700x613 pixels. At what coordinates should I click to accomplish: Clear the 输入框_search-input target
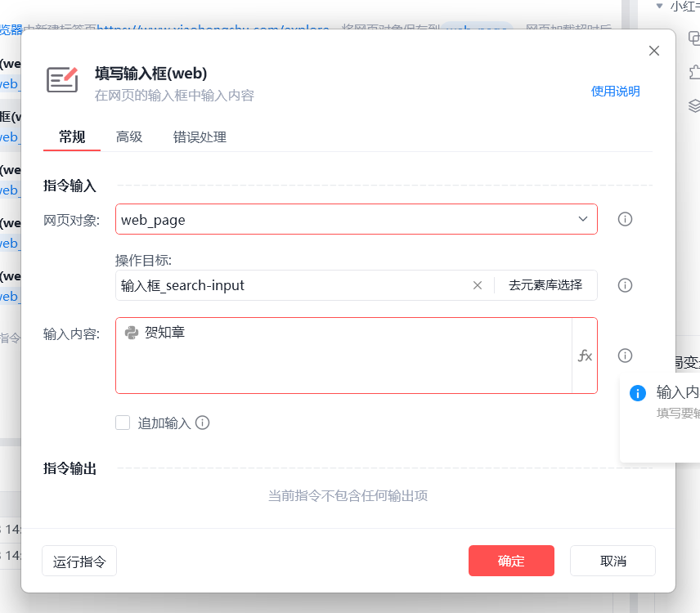pyautogui.click(x=478, y=285)
